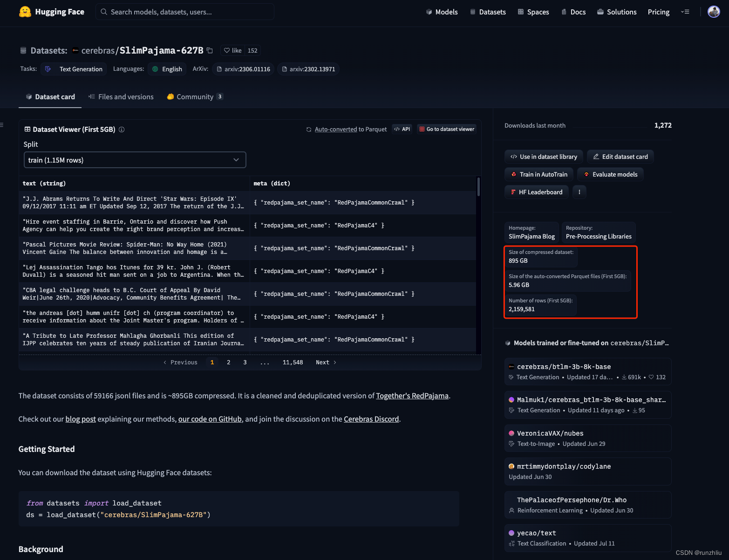Open VeronicaVAX/nubes model card
This screenshot has width=729, height=560.
click(x=588, y=438)
